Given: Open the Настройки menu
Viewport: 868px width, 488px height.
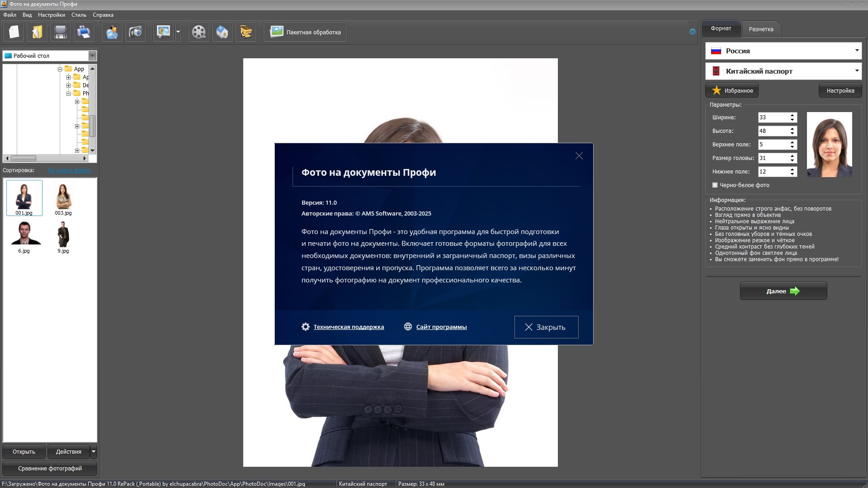Looking at the screenshot, I should (x=51, y=15).
